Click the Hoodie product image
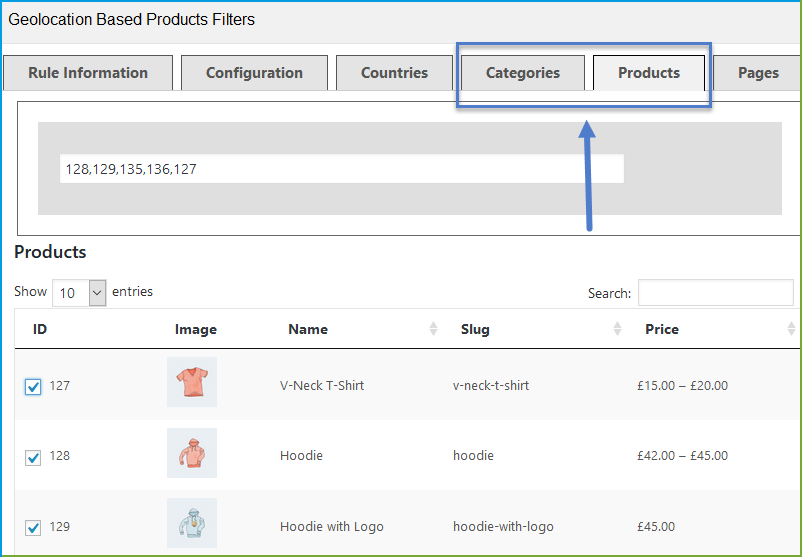This screenshot has height=557, width=802. [x=191, y=453]
